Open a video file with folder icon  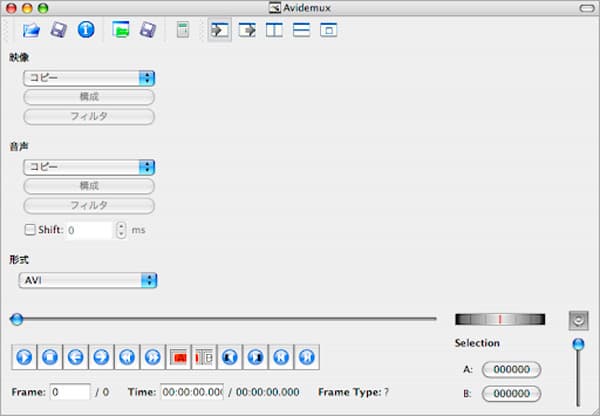coord(31,30)
